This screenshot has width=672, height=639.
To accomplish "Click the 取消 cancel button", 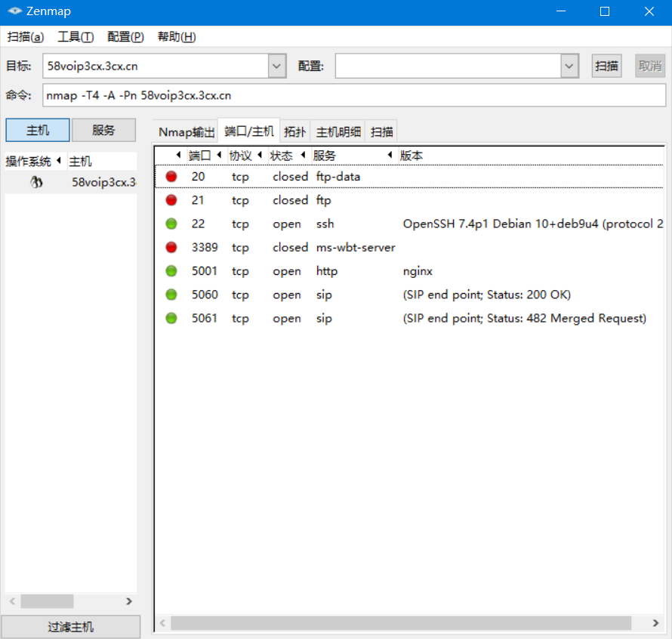I will click(649, 66).
